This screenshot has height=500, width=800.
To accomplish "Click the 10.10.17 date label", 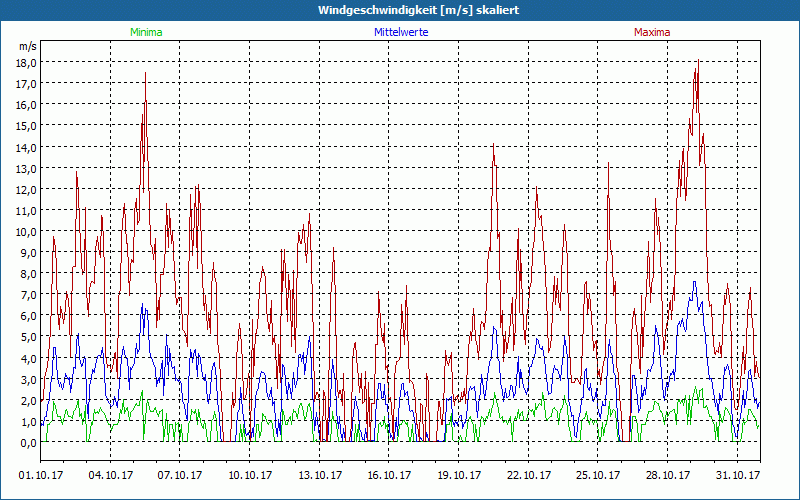I will (250, 475).
